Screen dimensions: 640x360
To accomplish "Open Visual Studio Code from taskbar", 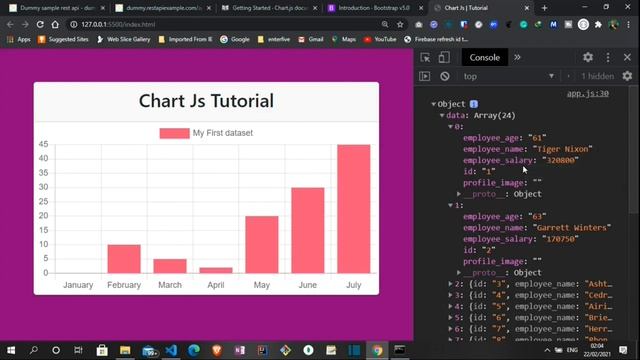I will click(x=171, y=350).
